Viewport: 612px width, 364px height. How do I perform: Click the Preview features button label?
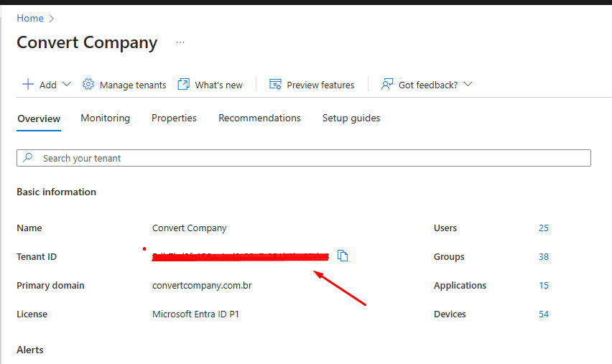320,85
